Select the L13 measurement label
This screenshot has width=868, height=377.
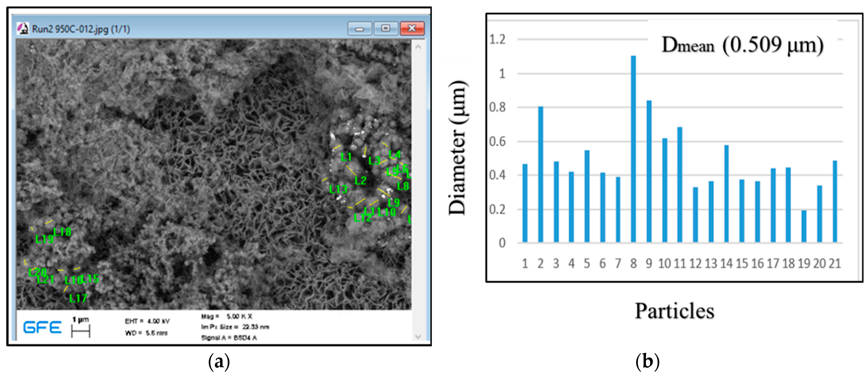point(338,189)
